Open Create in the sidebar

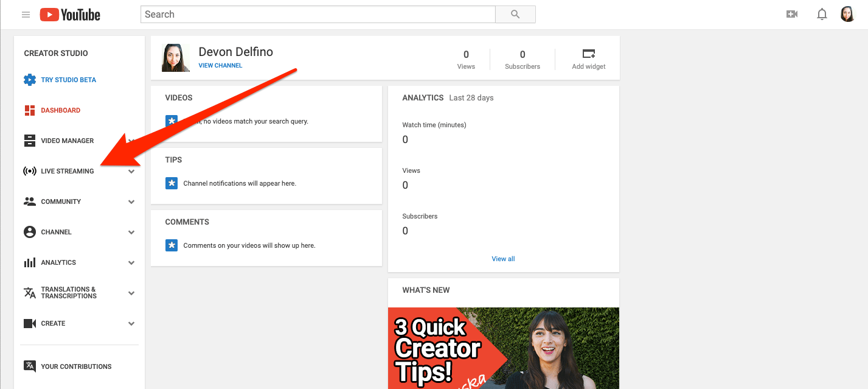[x=53, y=323]
